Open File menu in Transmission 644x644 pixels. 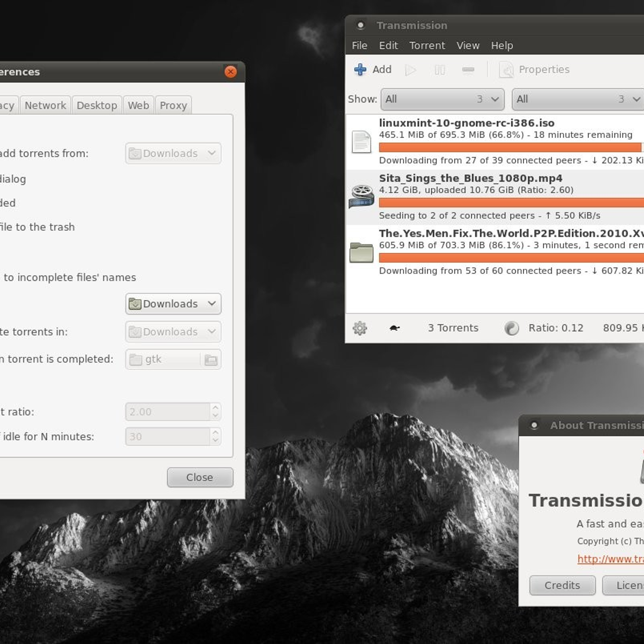[x=359, y=45]
